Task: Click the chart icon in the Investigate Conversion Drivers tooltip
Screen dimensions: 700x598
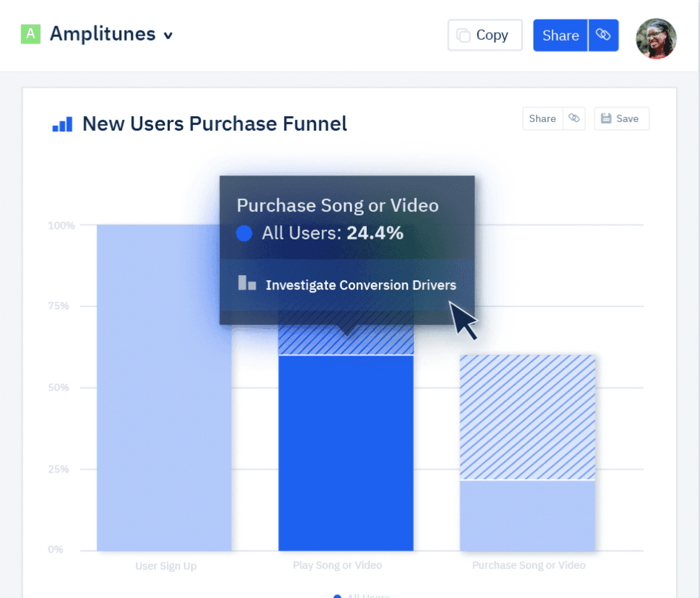Action: pos(247,284)
